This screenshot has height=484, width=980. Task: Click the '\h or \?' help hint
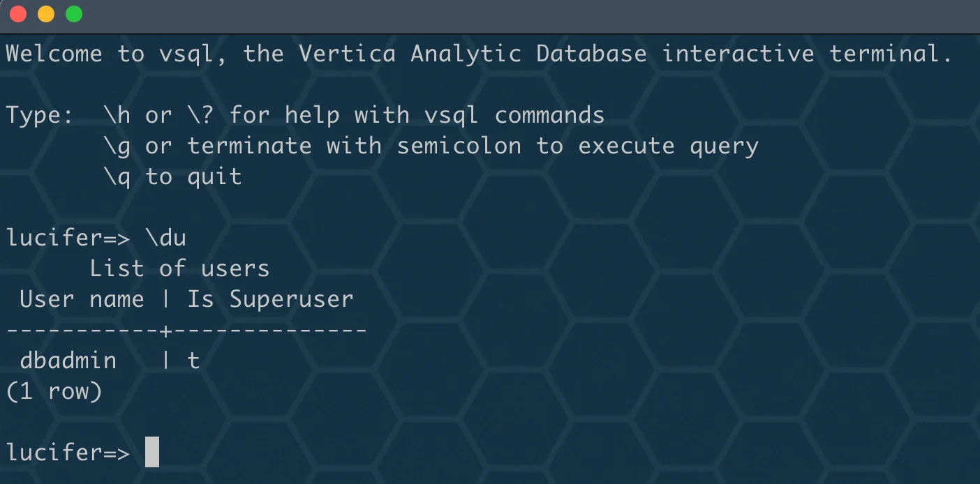(x=158, y=115)
